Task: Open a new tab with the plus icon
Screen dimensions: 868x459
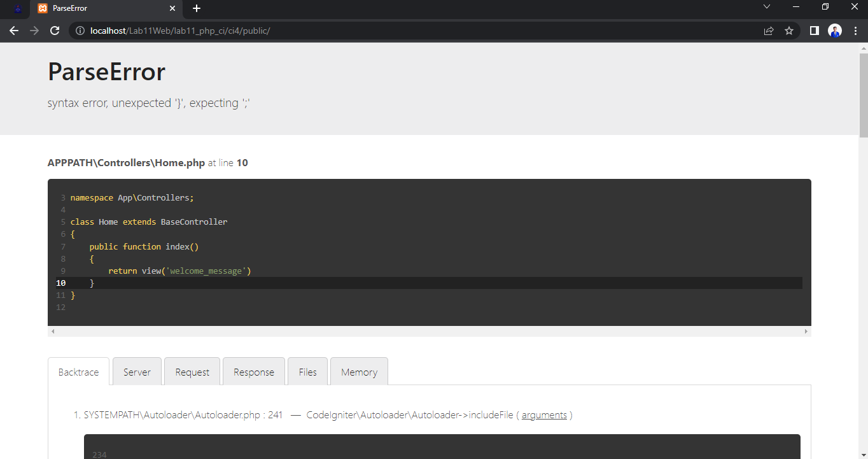Action: pos(196,9)
